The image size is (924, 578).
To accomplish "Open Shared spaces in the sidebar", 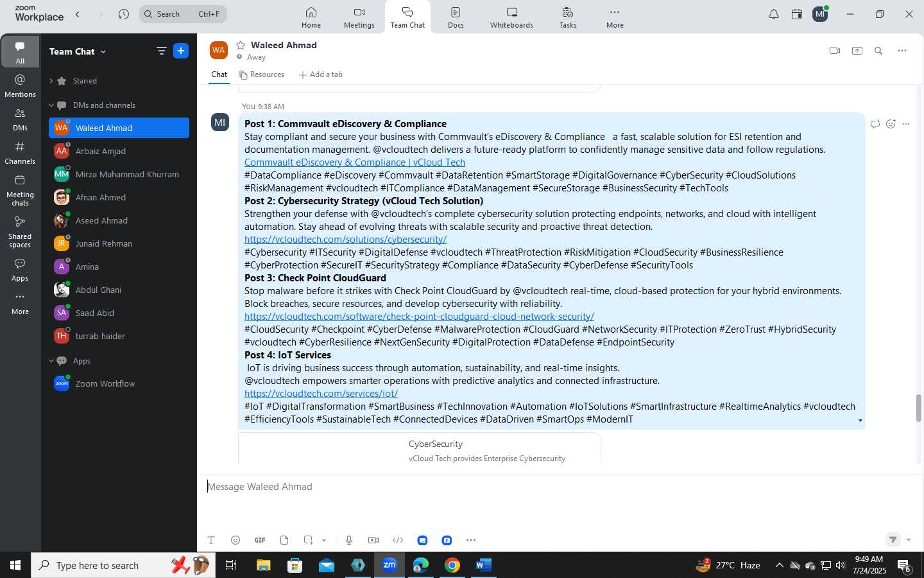I will [20, 232].
